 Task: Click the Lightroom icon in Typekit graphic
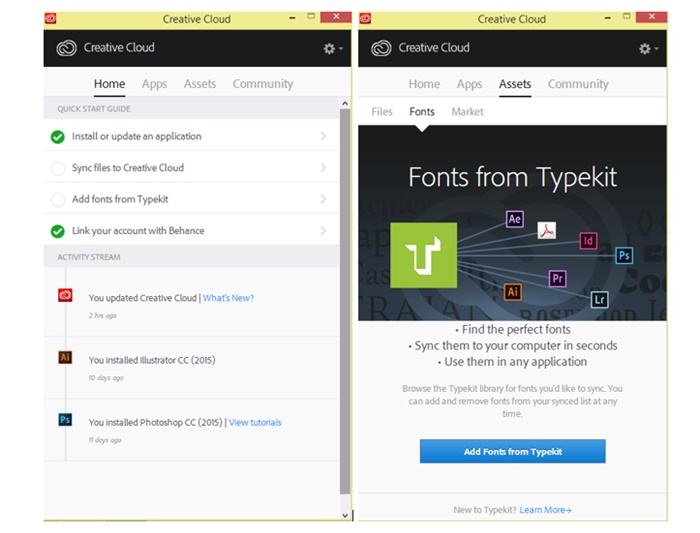pyautogui.click(x=599, y=300)
